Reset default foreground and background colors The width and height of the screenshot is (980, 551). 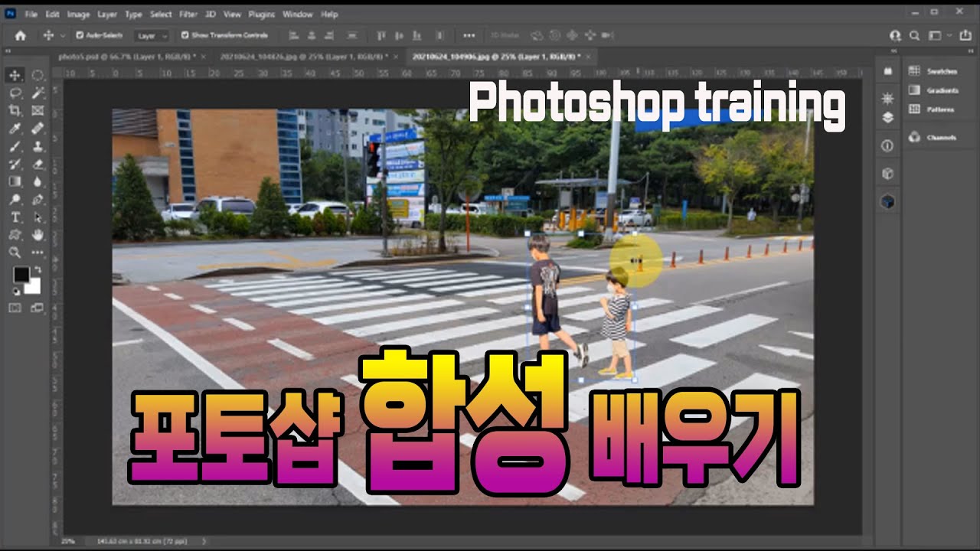[x=15, y=291]
